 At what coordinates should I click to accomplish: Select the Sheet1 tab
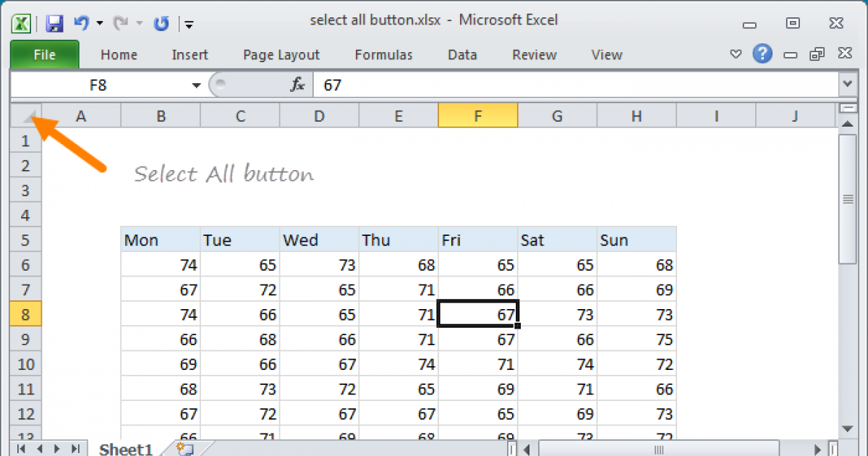[x=125, y=449]
